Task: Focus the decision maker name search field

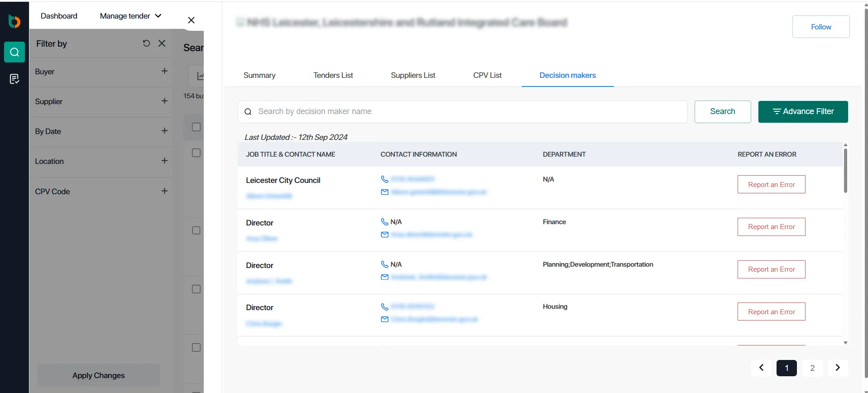Action: click(x=463, y=111)
